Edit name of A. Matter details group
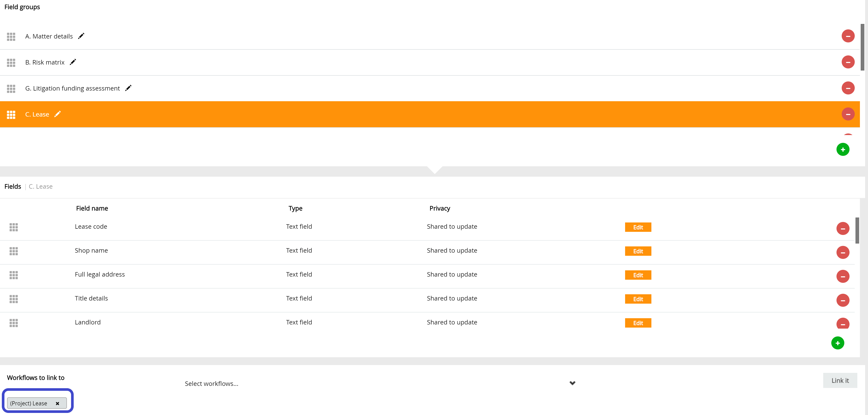 (x=81, y=36)
